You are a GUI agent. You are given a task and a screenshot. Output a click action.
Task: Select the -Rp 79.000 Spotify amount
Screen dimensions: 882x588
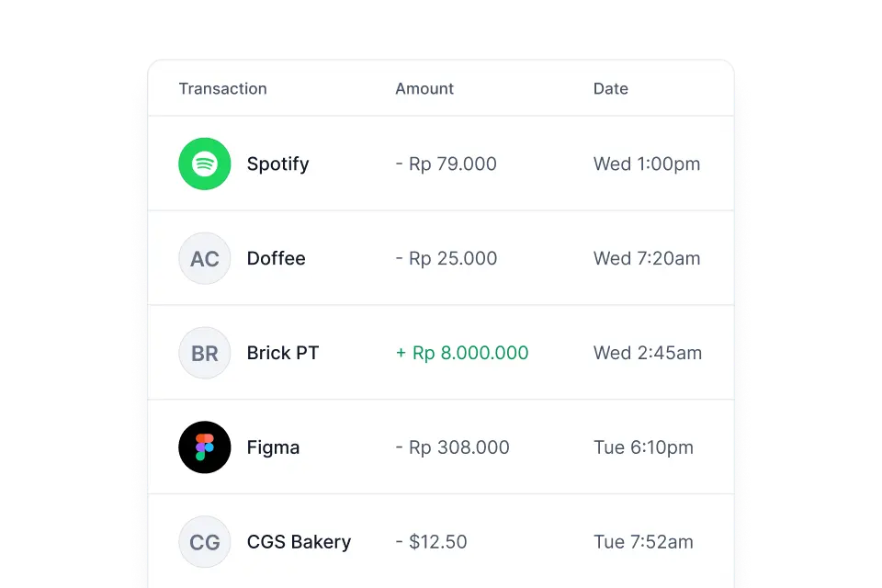point(447,164)
